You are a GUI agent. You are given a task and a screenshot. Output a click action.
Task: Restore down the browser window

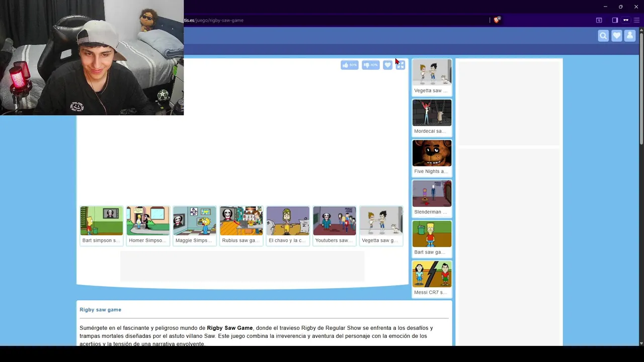pyautogui.click(x=620, y=7)
